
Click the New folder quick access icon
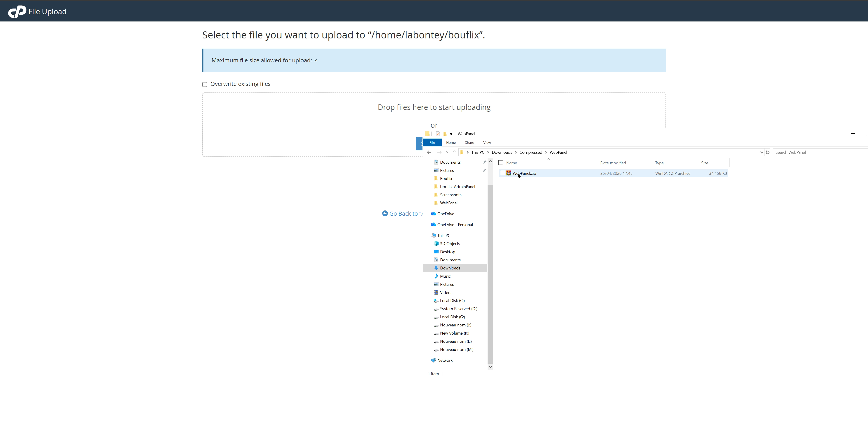(x=445, y=134)
